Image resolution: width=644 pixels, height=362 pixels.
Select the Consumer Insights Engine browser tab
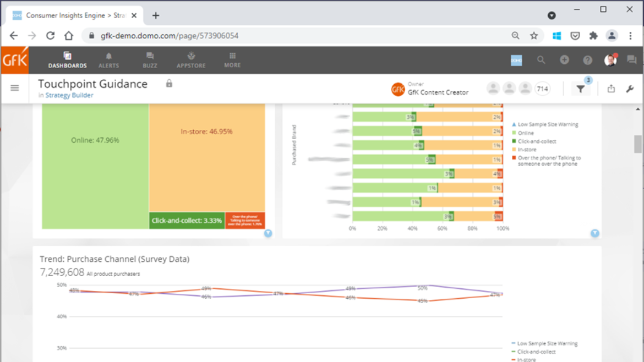[x=72, y=15]
